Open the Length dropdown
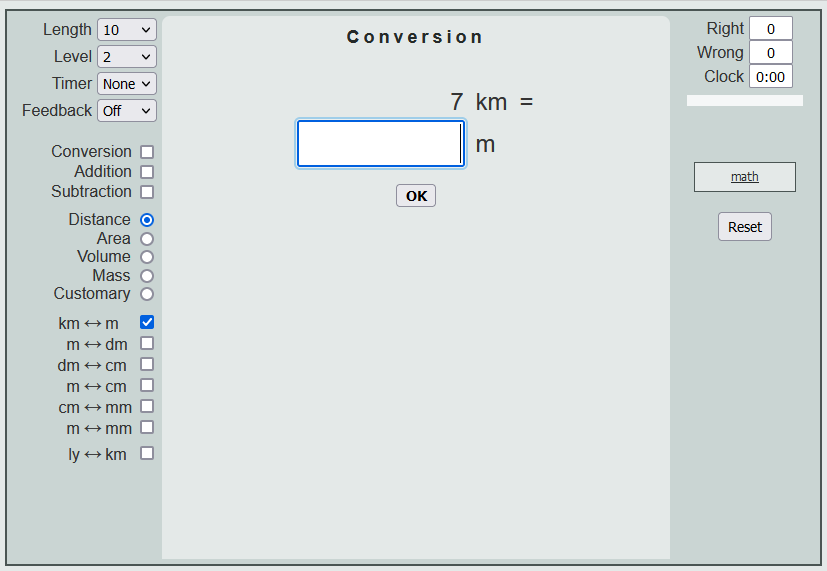This screenshot has width=827, height=571. pyautogui.click(x=127, y=30)
